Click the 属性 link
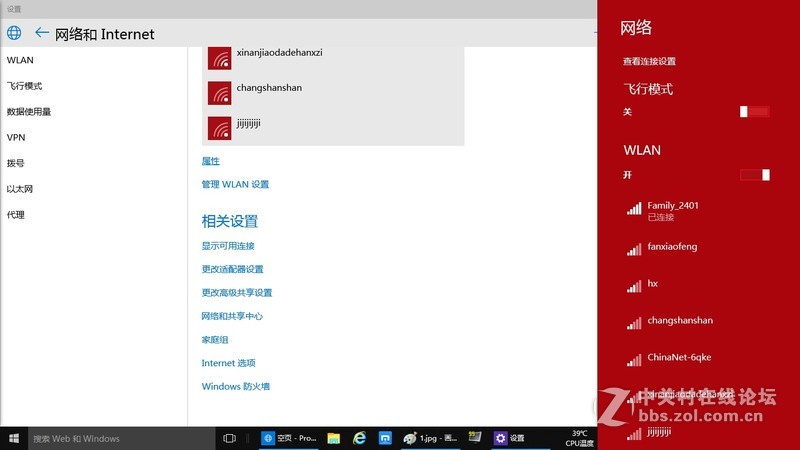The image size is (800, 450). coord(210,161)
